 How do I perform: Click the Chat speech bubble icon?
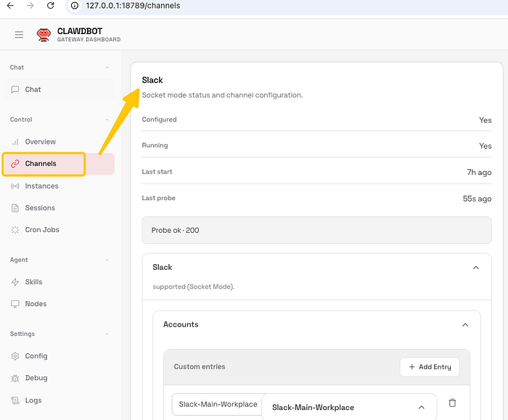pos(15,89)
